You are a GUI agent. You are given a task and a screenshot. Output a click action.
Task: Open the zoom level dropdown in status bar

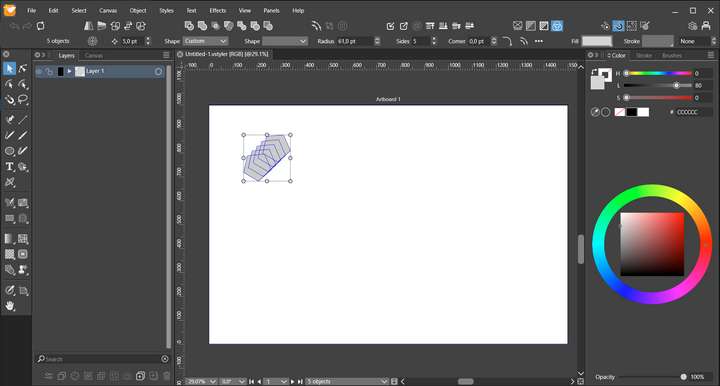coord(202,381)
